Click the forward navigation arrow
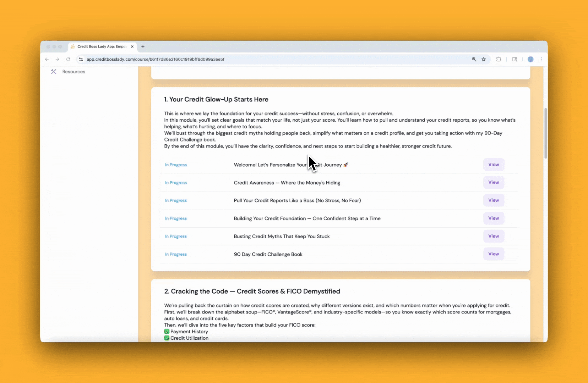 point(58,59)
